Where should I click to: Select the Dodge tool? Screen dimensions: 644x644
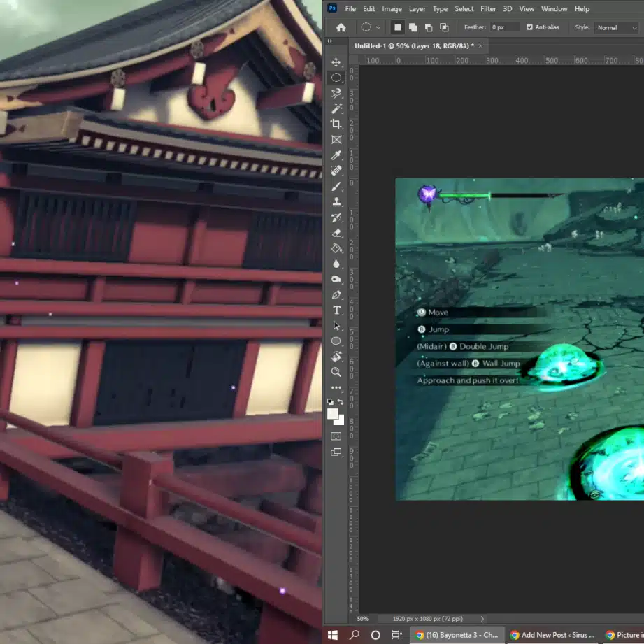coord(336,279)
